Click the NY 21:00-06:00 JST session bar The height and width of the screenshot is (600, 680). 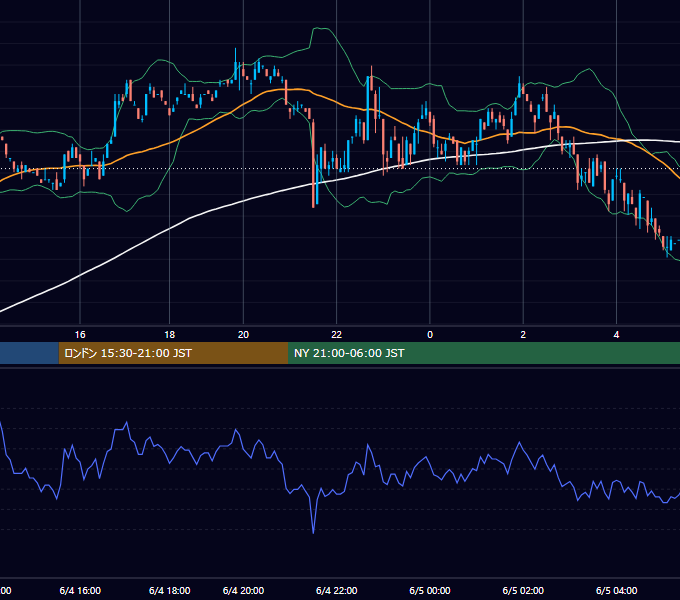[x=484, y=353]
